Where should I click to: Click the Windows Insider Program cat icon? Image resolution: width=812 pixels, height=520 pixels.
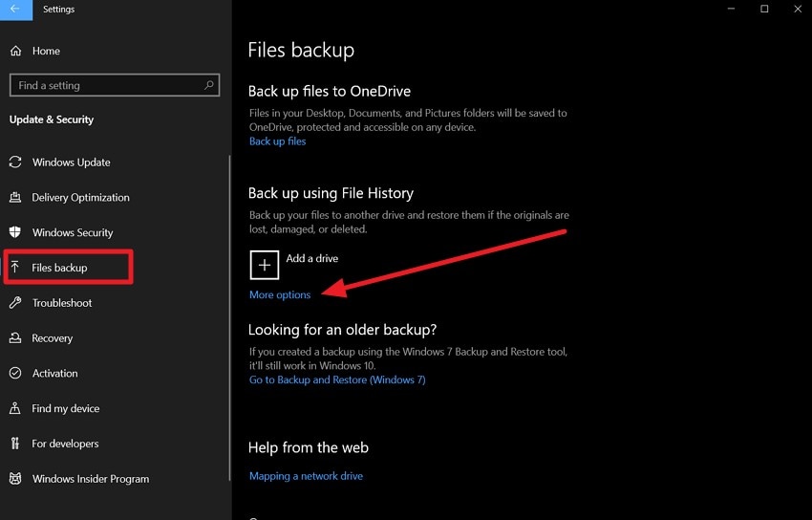(x=15, y=479)
